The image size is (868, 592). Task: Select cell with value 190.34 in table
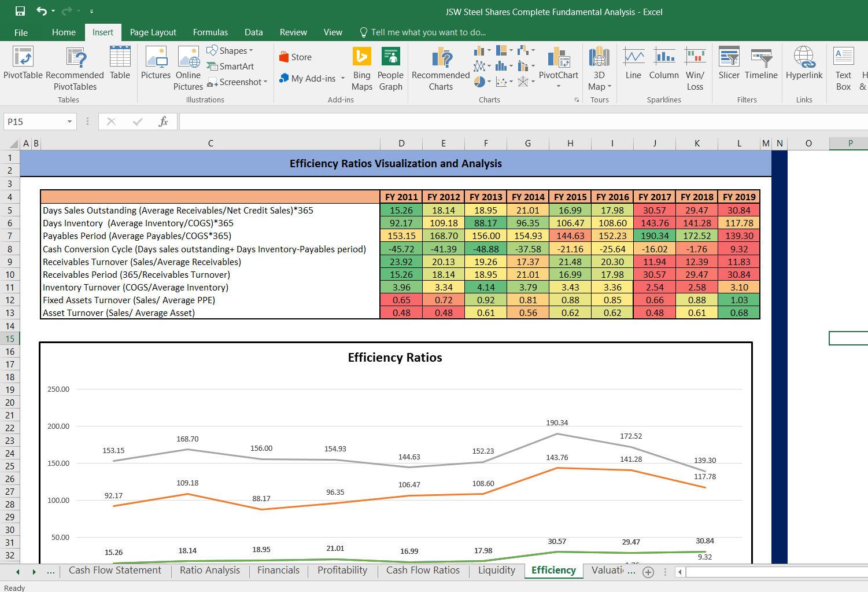pos(655,236)
